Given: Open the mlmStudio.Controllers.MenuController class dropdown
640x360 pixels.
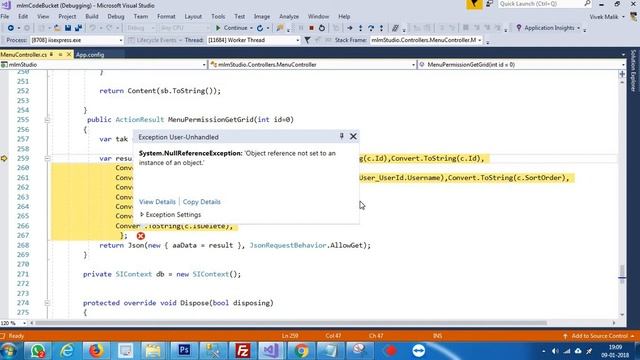Looking at the screenshot, I should 413,64.
